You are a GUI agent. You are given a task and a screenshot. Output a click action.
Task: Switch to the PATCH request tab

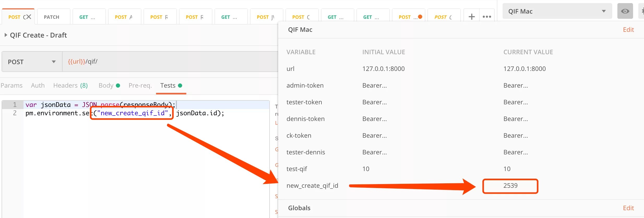[x=54, y=17]
